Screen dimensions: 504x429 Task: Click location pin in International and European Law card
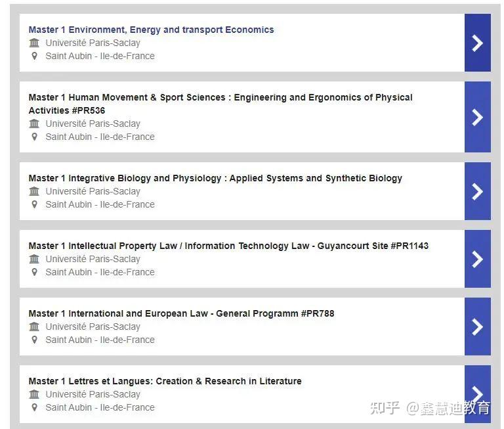tap(34, 340)
